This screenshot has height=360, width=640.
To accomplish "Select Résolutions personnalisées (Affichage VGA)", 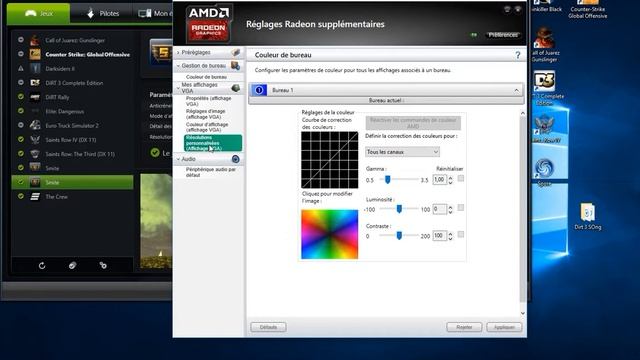I will 213,143.
